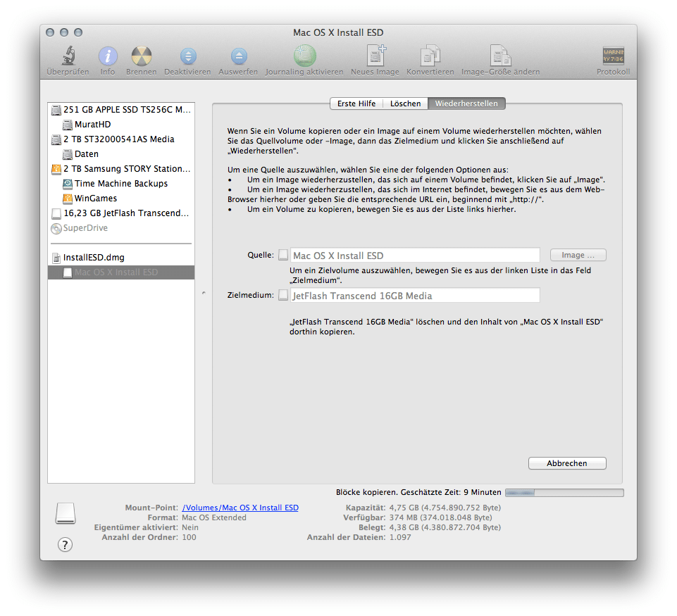677x616 pixels.
Task: Click the format value "Mac OS Extended"
Action: (214, 517)
